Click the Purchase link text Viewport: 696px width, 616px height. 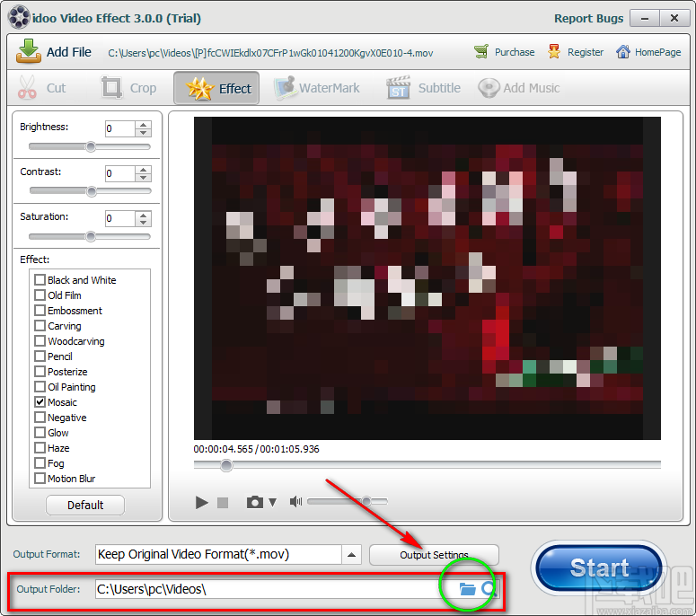point(515,52)
